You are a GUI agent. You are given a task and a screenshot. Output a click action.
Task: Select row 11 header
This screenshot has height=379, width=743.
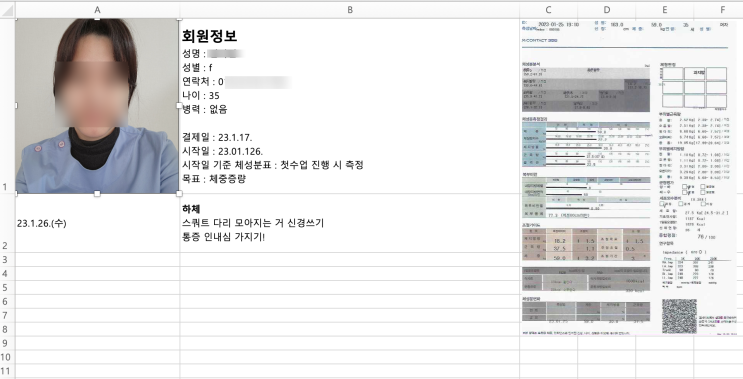coord(7,371)
